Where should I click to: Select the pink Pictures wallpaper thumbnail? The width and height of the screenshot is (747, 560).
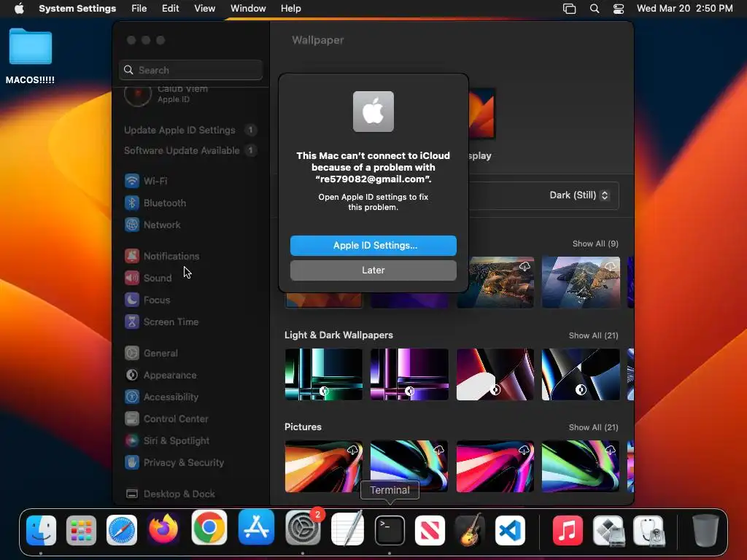(495, 466)
